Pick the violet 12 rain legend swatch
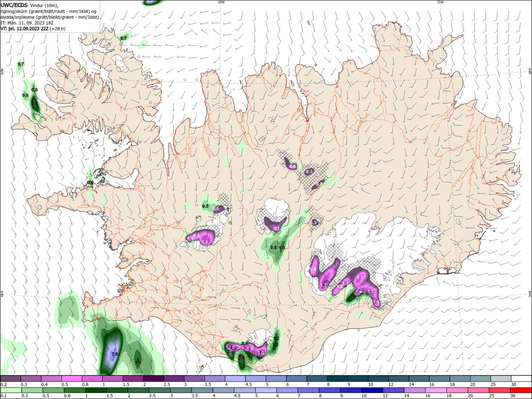The width and height of the screenshot is (532, 399). pyautogui.click(x=393, y=390)
